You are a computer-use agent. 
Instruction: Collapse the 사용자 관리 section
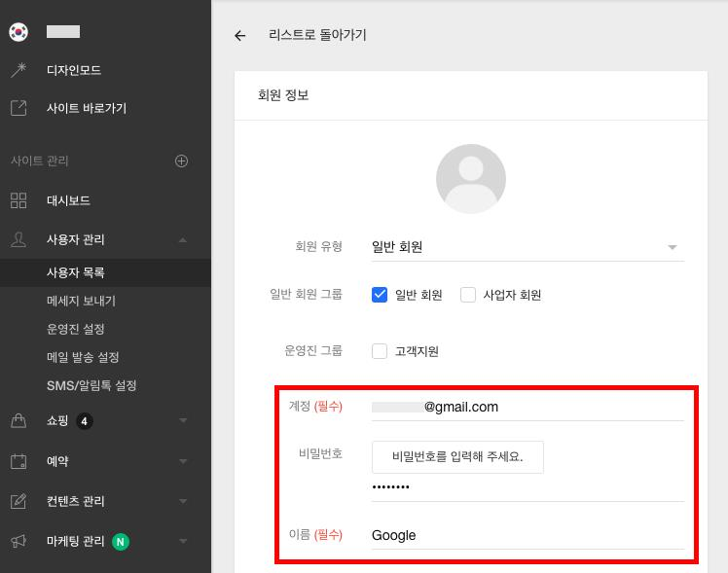pyautogui.click(x=183, y=239)
